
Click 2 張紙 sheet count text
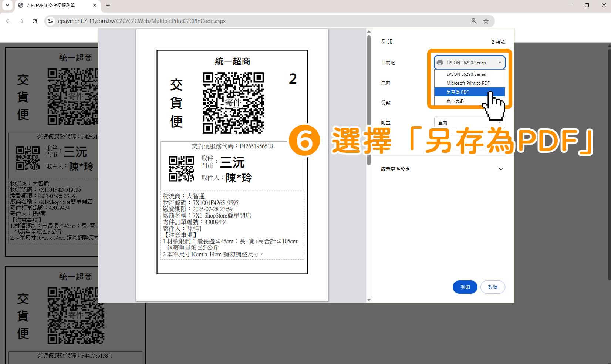(498, 42)
